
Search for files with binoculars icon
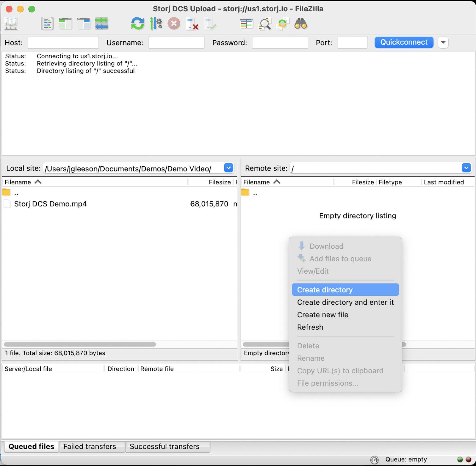coord(301,24)
